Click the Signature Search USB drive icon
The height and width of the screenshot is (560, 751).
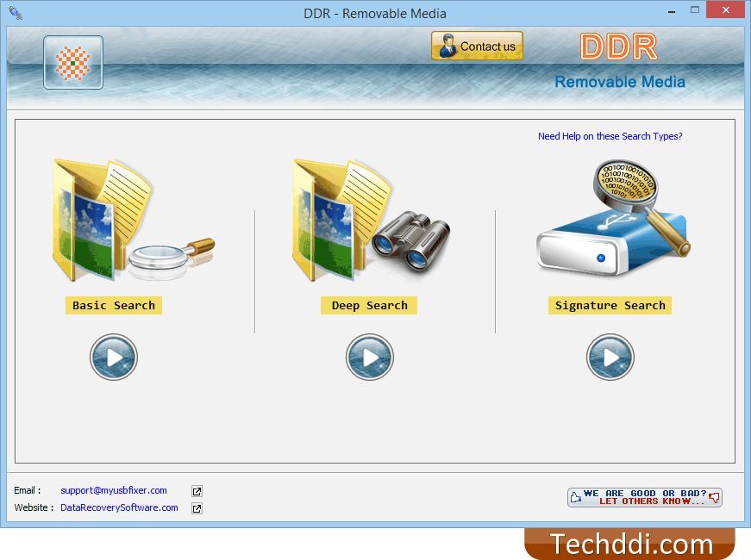pyautogui.click(x=614, y=218)
